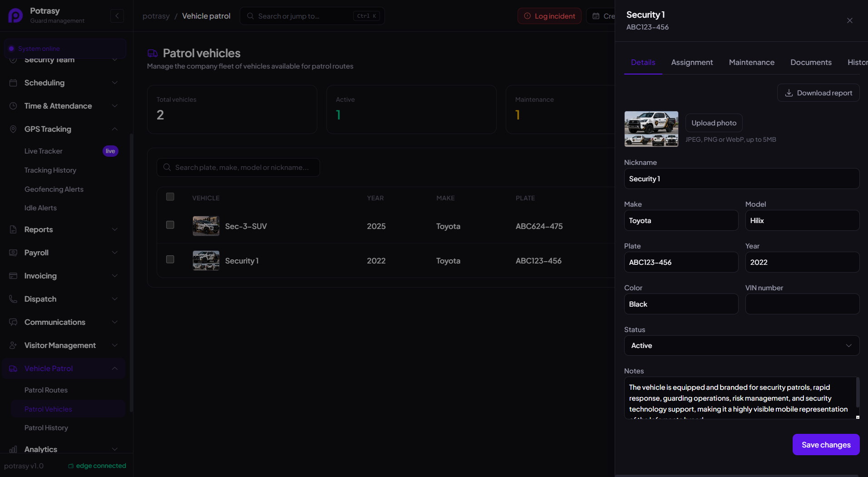Switch to the Details tab
868x477 pixels.
tap(643, 63)
